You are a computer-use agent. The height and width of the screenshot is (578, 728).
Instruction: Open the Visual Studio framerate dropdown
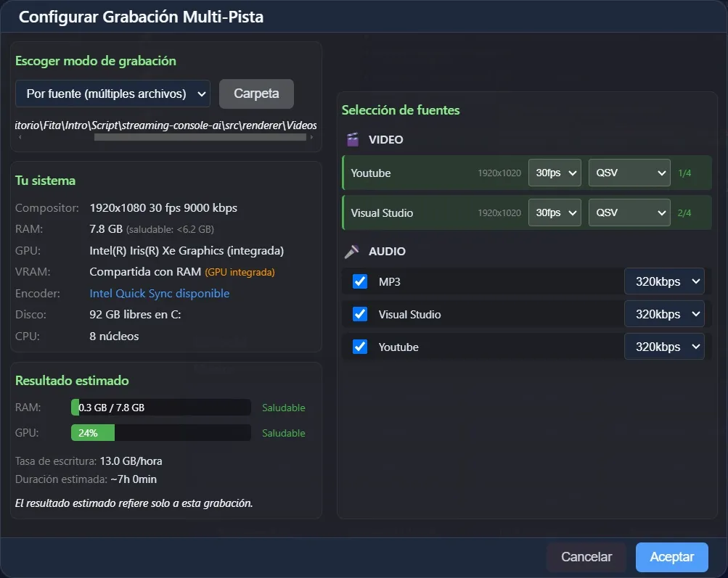[x=555, y=212]
